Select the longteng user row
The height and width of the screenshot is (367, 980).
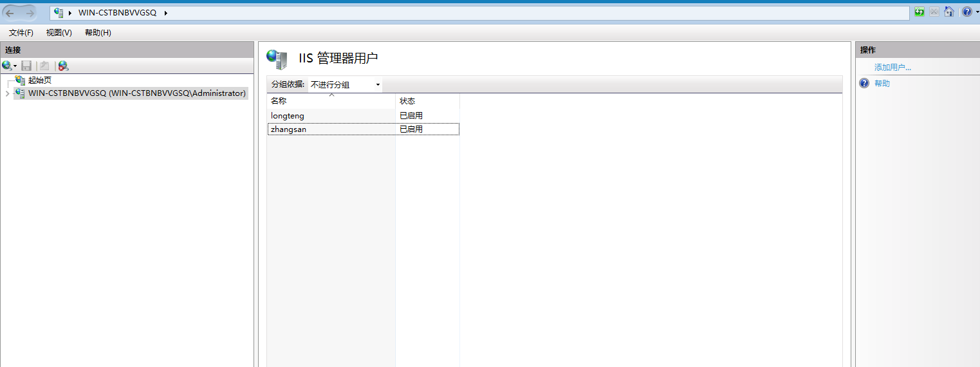364,116
